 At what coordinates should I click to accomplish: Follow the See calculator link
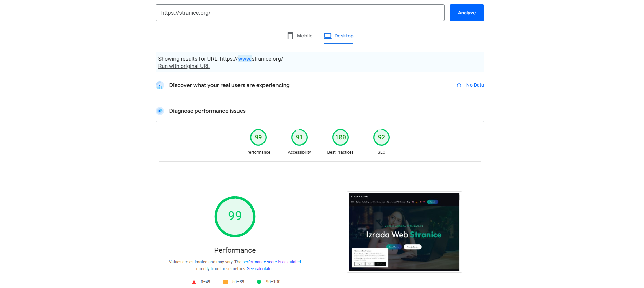(260, 269)
